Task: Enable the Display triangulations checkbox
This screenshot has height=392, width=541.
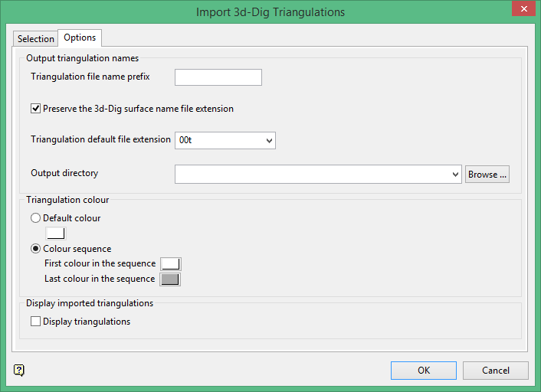Action: 36,322
